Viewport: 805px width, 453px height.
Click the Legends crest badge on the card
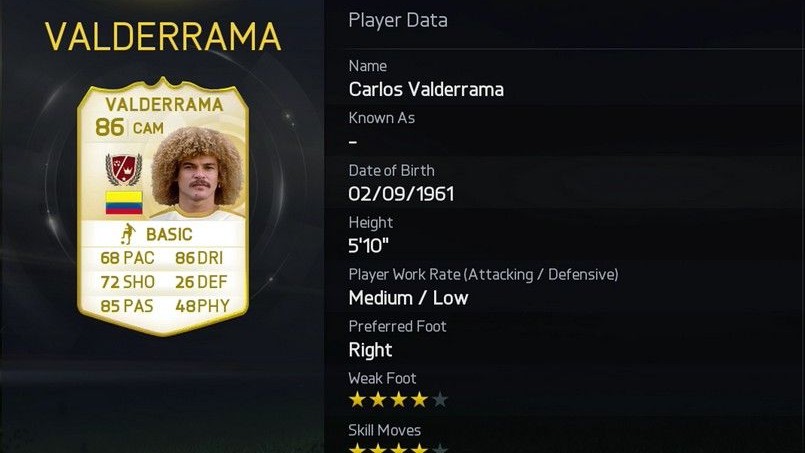pyautogui.click(x=124, y=169)
